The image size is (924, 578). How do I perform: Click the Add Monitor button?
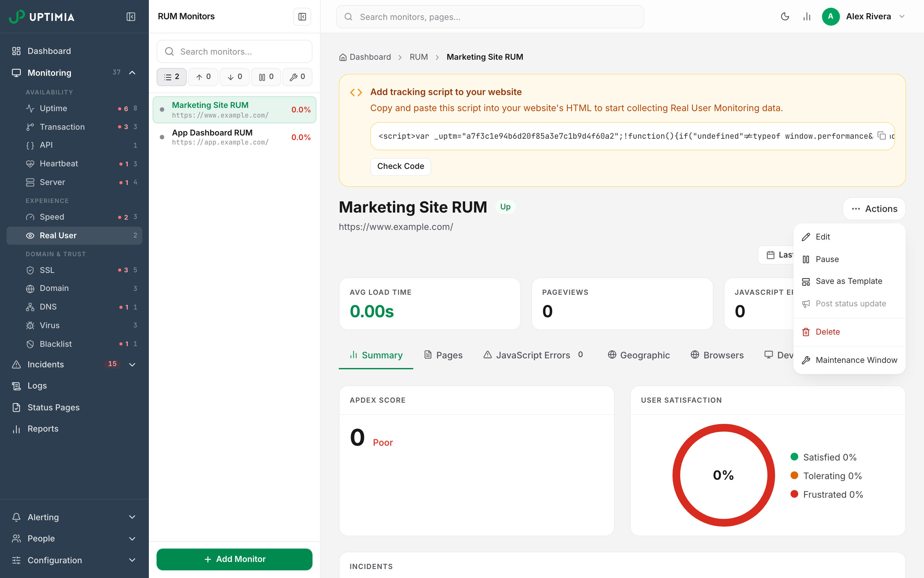coord(235,559)
